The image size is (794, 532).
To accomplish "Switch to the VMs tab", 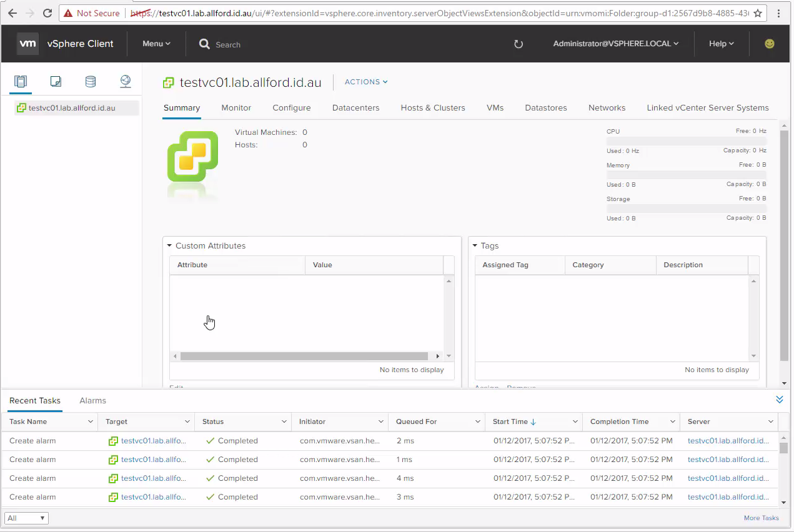I will pyautogui.click(x=495, y=108).
